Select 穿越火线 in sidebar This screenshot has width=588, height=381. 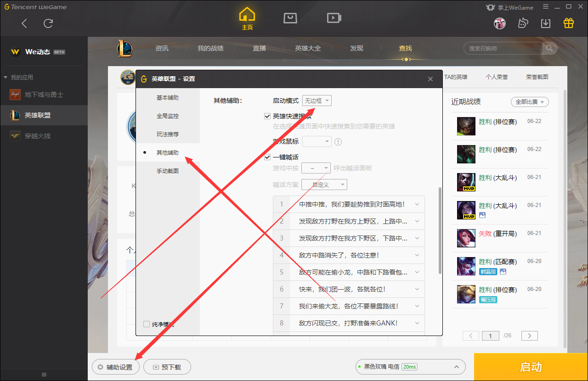[x=44, y=136]
